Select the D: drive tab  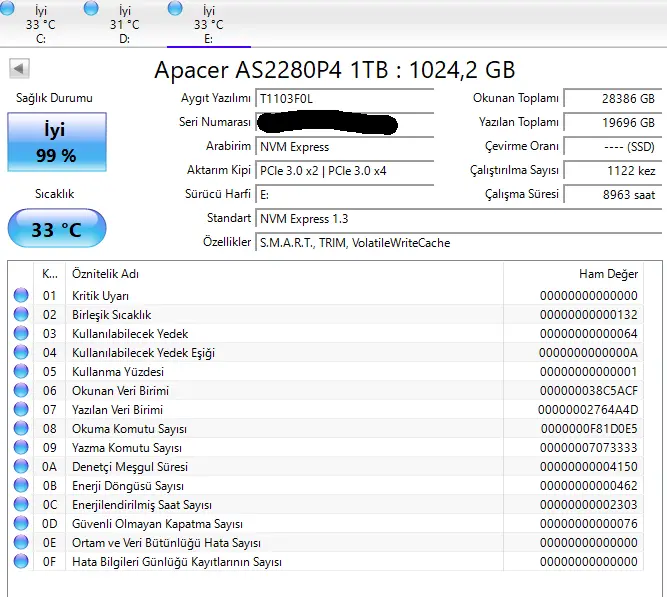(x=124, y=24)
